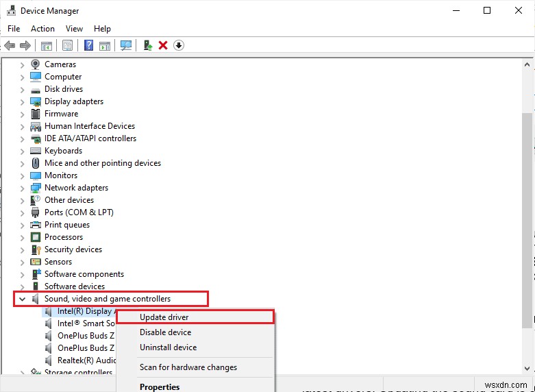The width and height of the screenshot is (535, 392).
Task: Select Scan for hardware changes entry
Action: (x=195, y=367)
